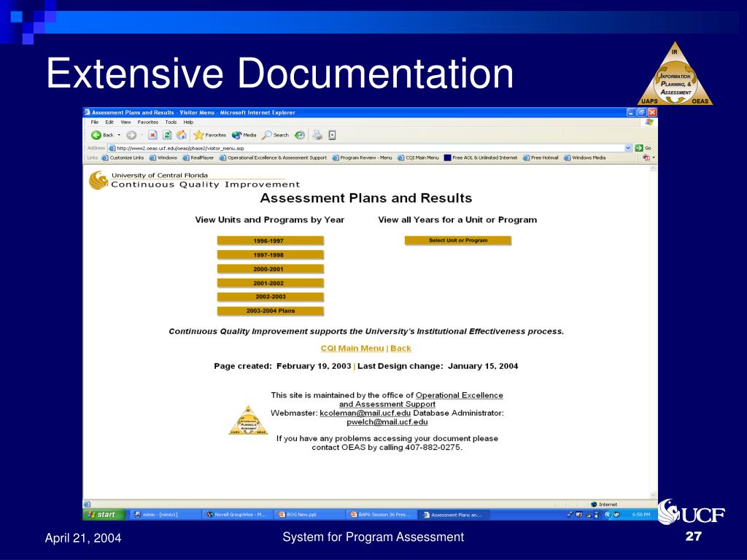Email webmaster kcoleman@mail.ucf.edu
747x560 pixels.
(x=365, y=413)
